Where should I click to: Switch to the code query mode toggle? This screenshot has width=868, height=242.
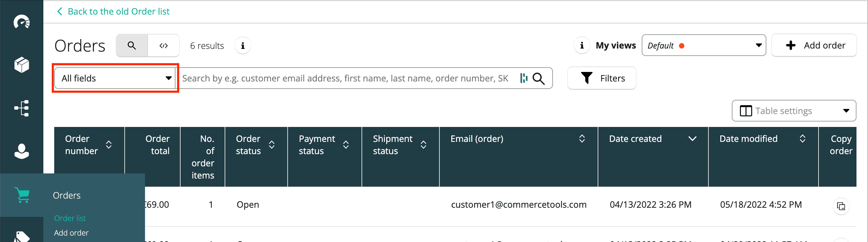click(164, 45)
